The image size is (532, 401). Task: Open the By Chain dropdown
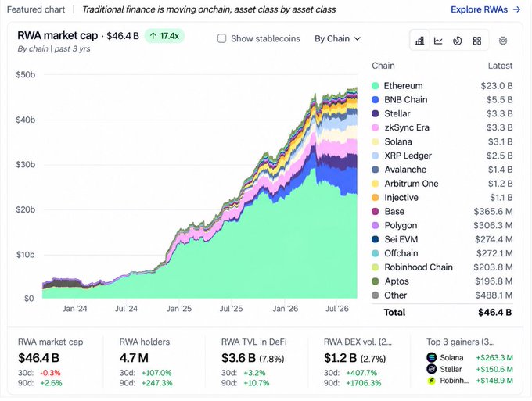click(x=337, y=38)
